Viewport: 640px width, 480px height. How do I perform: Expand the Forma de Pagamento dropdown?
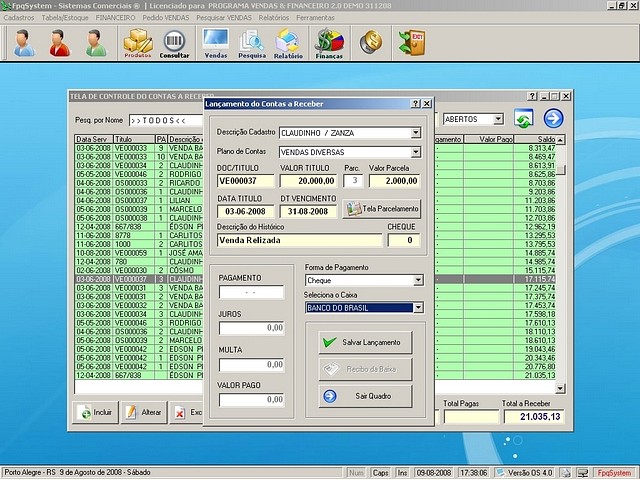pos(418,281)
